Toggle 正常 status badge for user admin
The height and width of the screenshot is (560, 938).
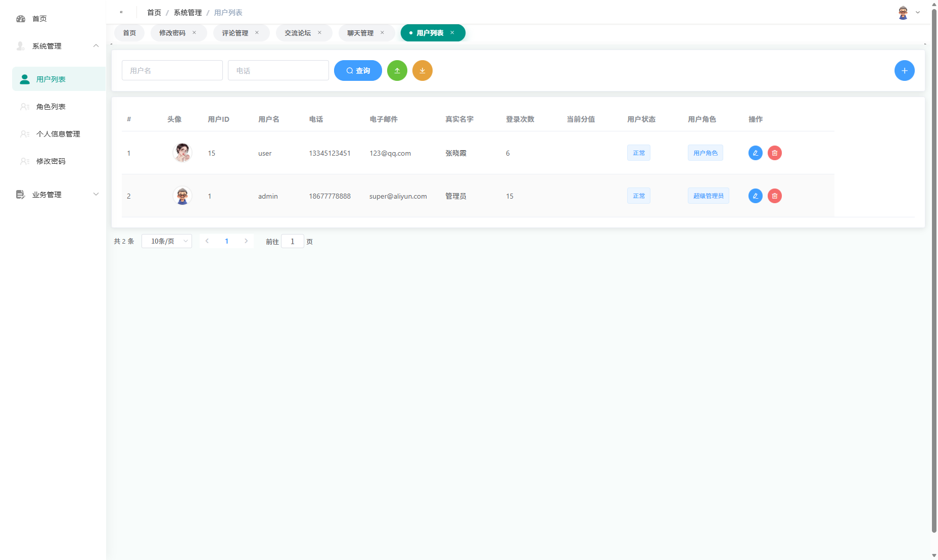638,196
